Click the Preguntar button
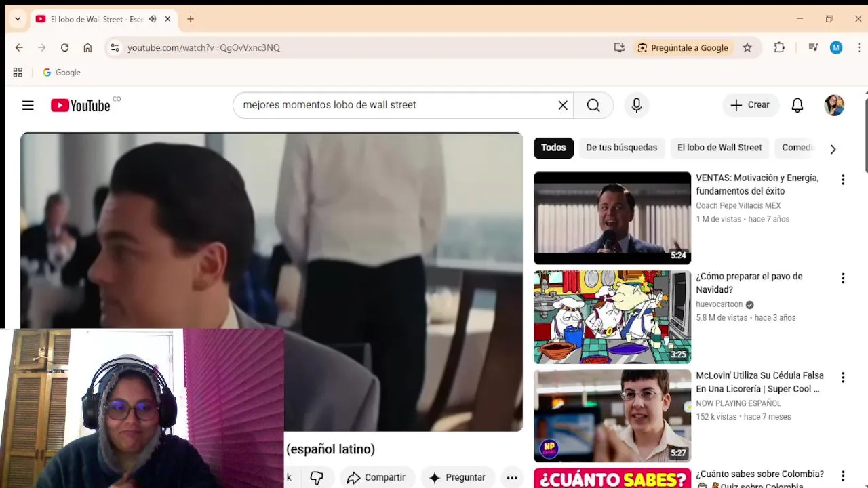 [x=457, y=477]
